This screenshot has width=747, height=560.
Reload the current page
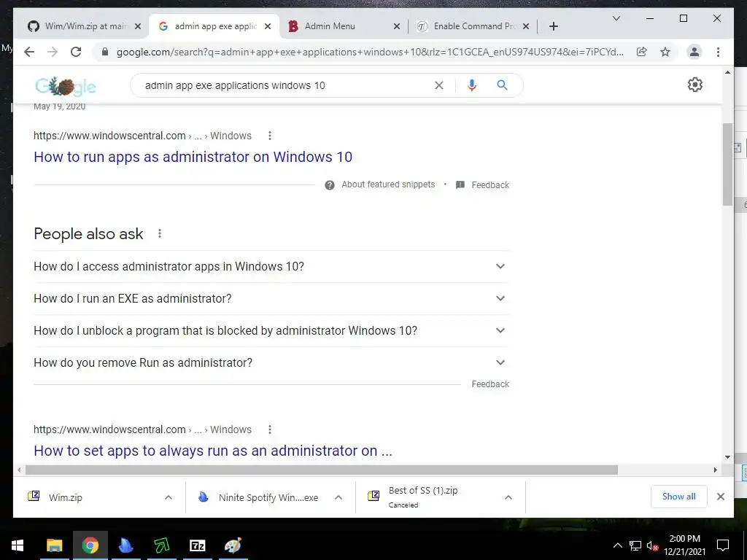pos(76,52)
